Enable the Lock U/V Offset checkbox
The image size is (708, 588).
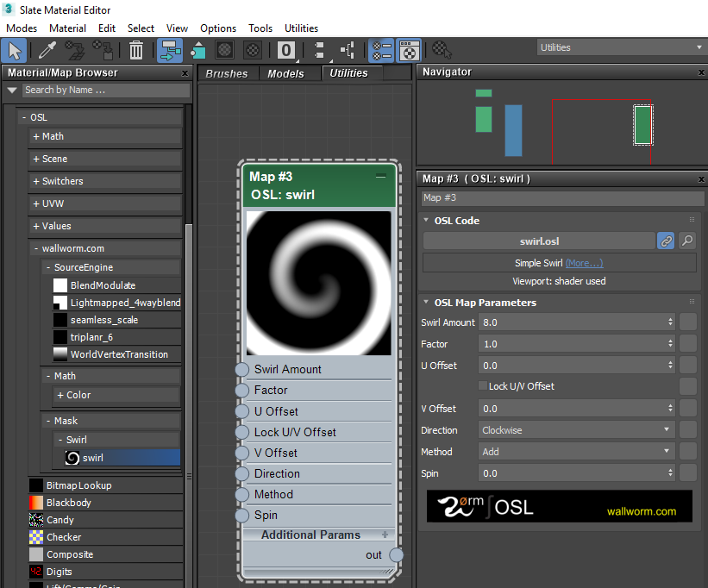pyautogui.click(x=483, y=386)
